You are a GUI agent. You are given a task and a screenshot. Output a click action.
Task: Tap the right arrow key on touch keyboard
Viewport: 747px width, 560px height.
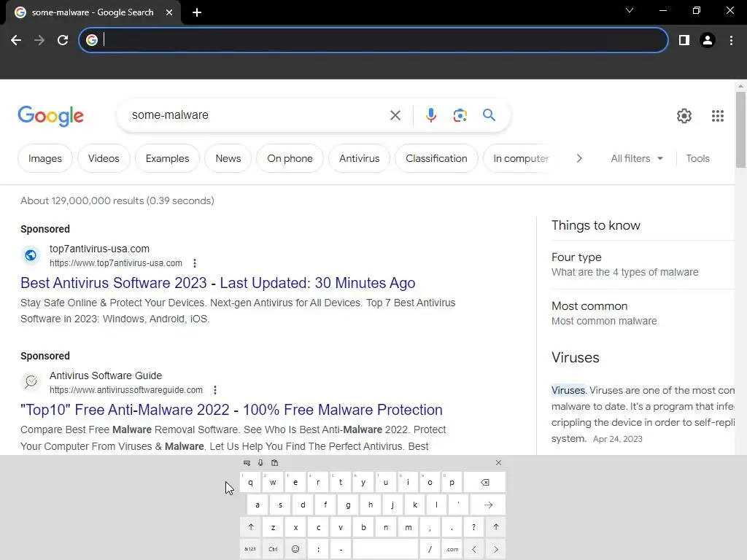[x=496, y=549]
